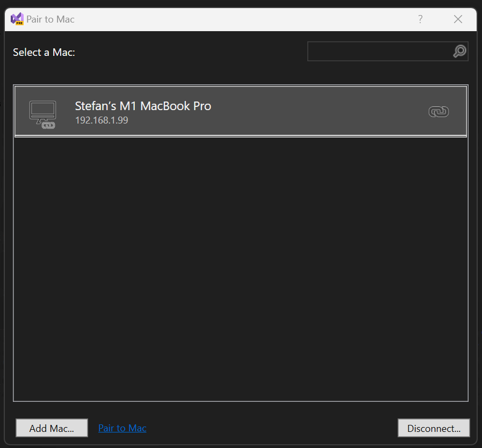Click blank title bar space left of help button

tap(242, 19)
